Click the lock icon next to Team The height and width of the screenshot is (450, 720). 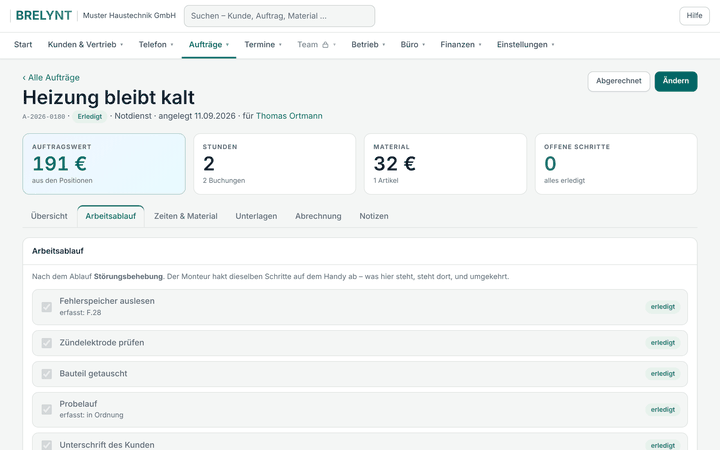coord(325,45)
